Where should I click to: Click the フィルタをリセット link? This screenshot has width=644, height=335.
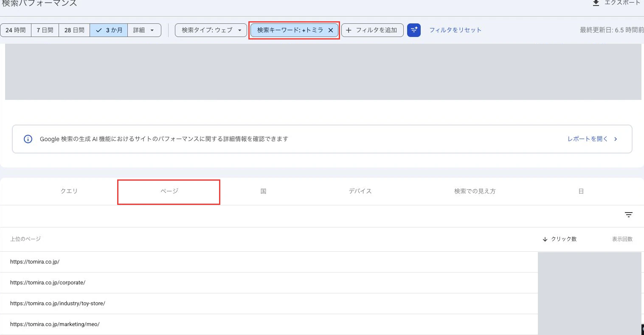pos(455,30)
